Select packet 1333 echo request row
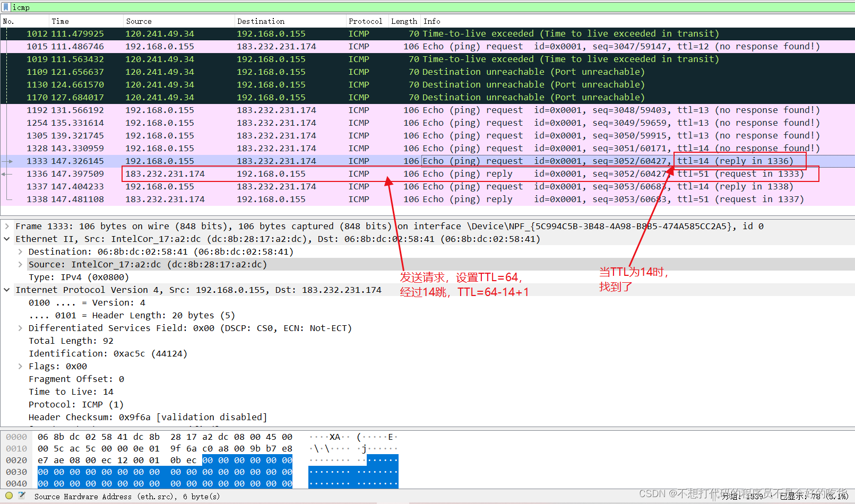The image size is (855, 504). coord(427,161)
